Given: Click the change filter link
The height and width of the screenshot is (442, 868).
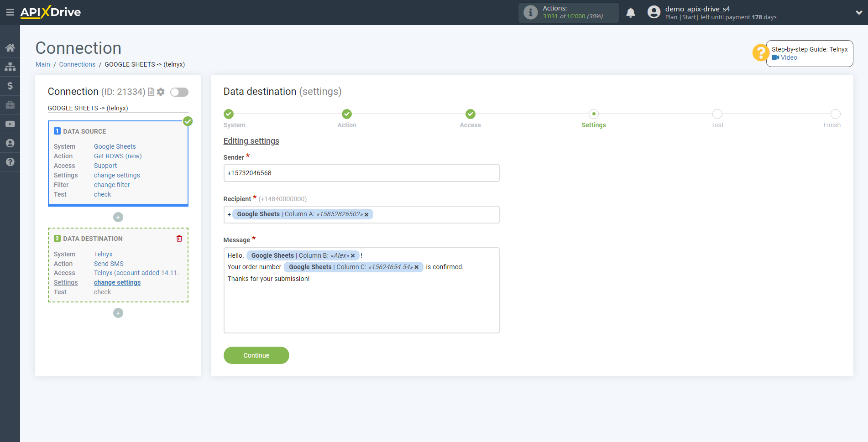Looking at the screenshot, I should [x=112, y=185].
